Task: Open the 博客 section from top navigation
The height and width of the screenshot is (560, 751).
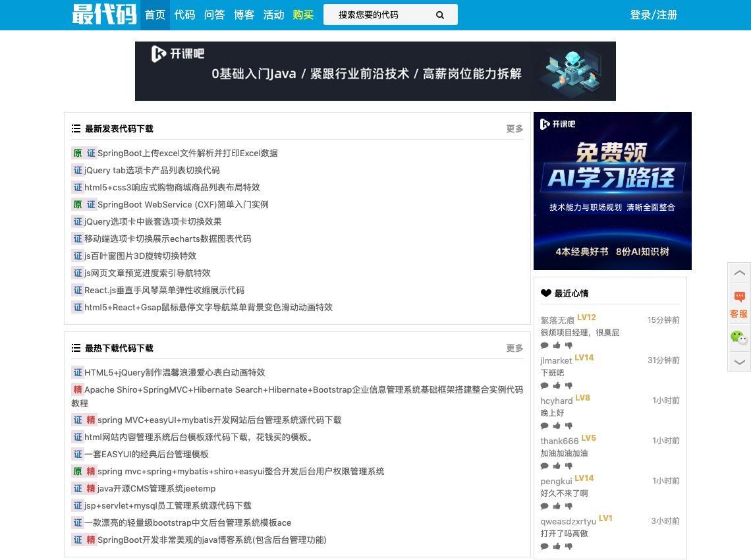Action: click(244, 14)
